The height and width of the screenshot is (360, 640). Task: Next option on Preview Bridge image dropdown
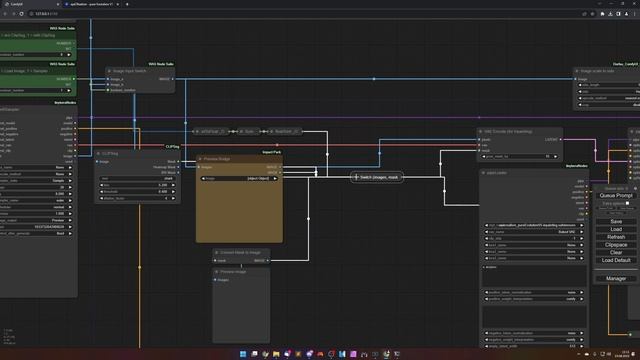pyautogui.click(x=275, y=178)
